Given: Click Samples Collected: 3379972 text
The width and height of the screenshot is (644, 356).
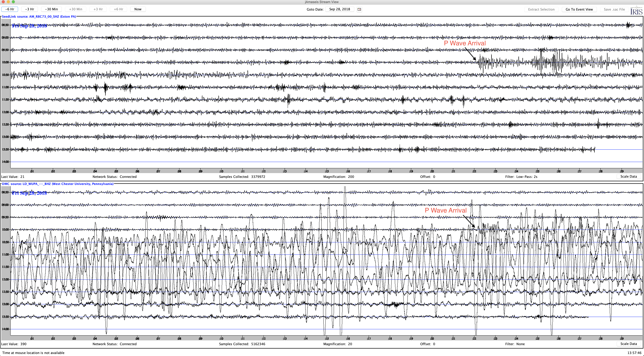Looking at the screenshot, I should pyautogui.click(x=242, y=177).
